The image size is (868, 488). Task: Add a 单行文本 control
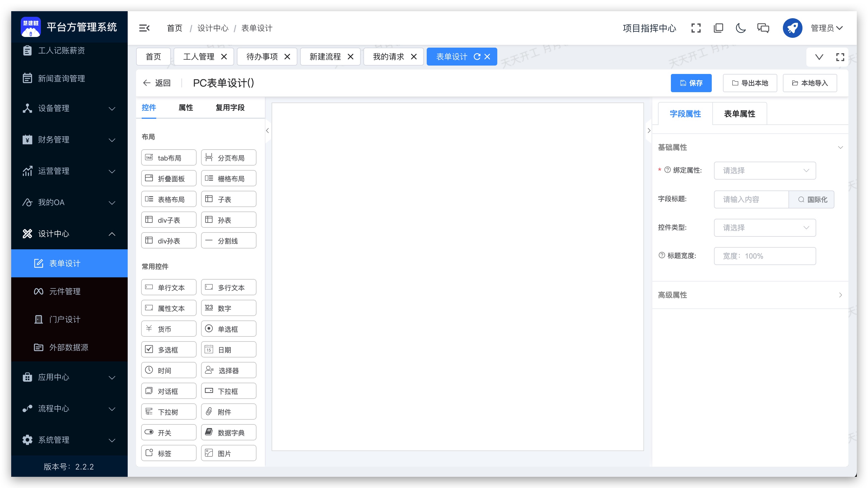[169, 287]
